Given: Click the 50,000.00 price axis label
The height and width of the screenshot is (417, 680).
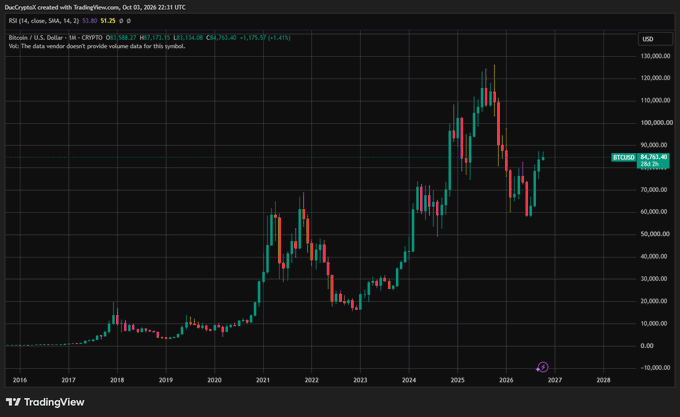Looking at the screenshot, I should 654,234.
